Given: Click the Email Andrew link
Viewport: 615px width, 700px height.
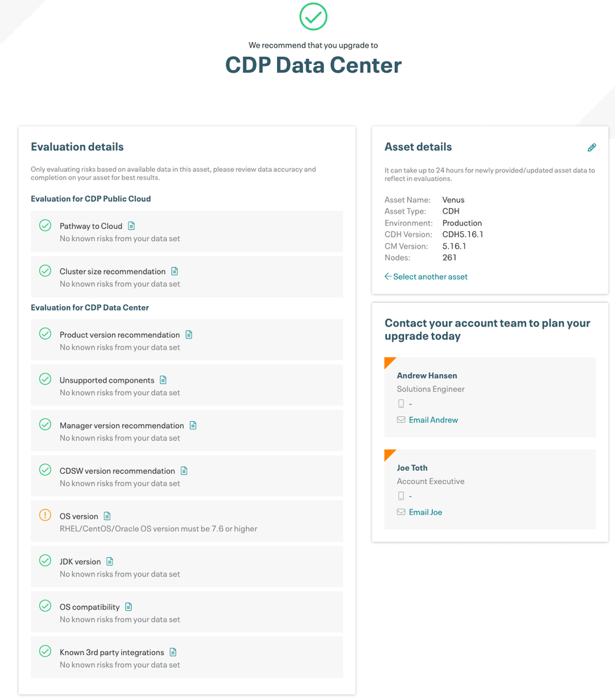Looking at the screenshot, I should (x=433, y=420).
